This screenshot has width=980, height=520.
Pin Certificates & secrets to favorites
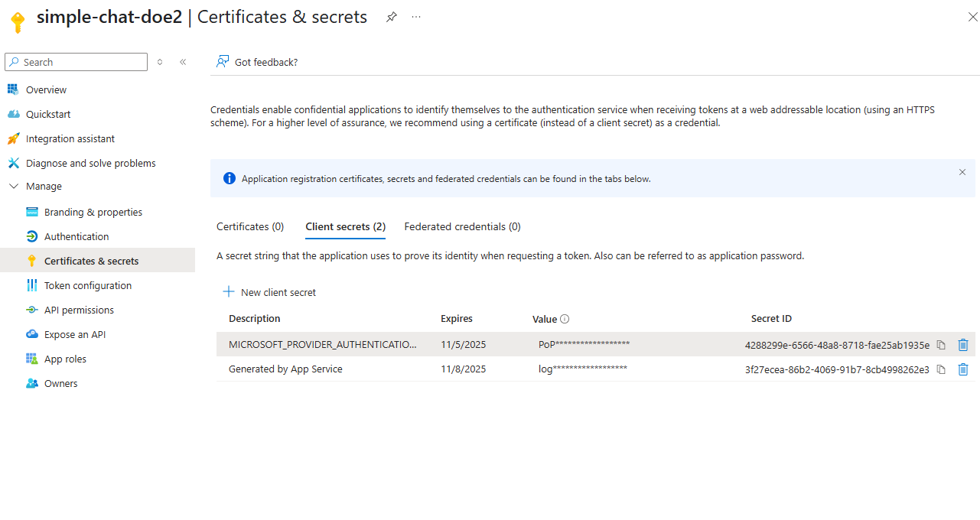pos(391,16)
